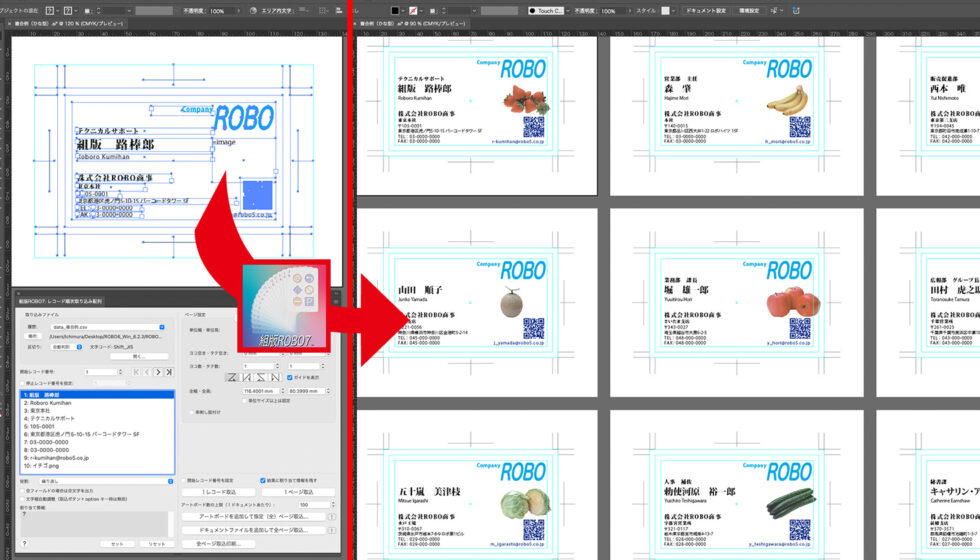Screen dimensions: 980x560
Task: Select the last N-pattern layout order icon
Action: (x=276, y=377)
